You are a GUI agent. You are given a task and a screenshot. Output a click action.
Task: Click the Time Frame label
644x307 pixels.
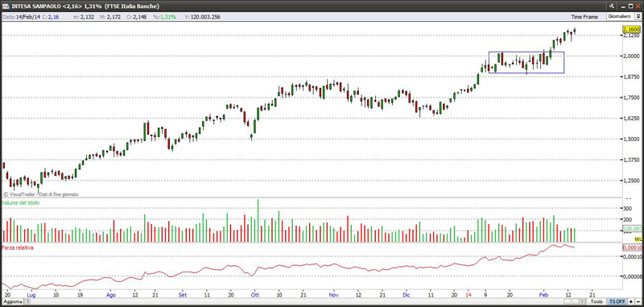[584, 17]
